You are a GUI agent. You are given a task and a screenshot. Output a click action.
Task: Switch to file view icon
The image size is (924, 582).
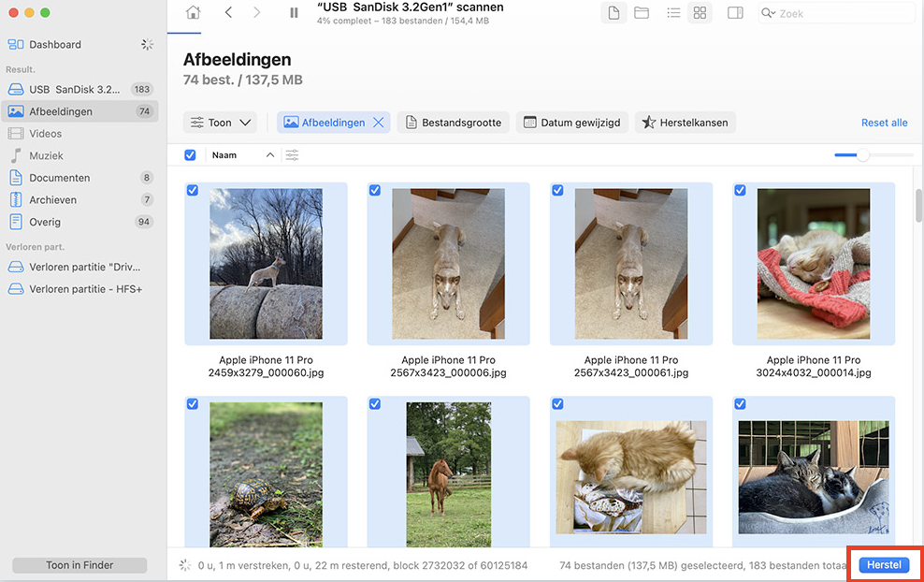pos(614,13)
